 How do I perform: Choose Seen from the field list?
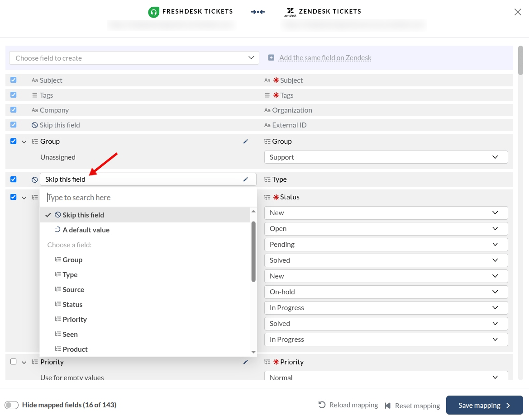pos(145,335)
